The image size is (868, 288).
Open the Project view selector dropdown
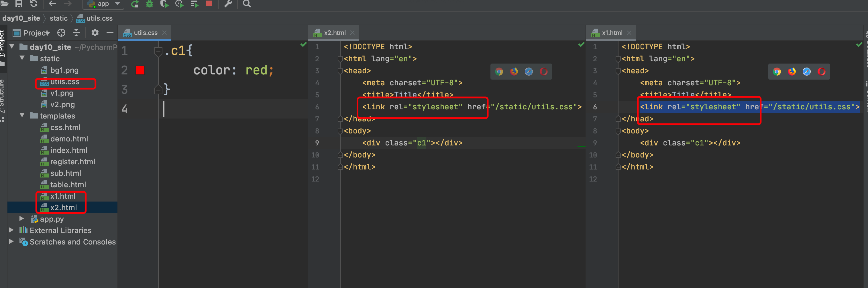click(x=36, y=33)
